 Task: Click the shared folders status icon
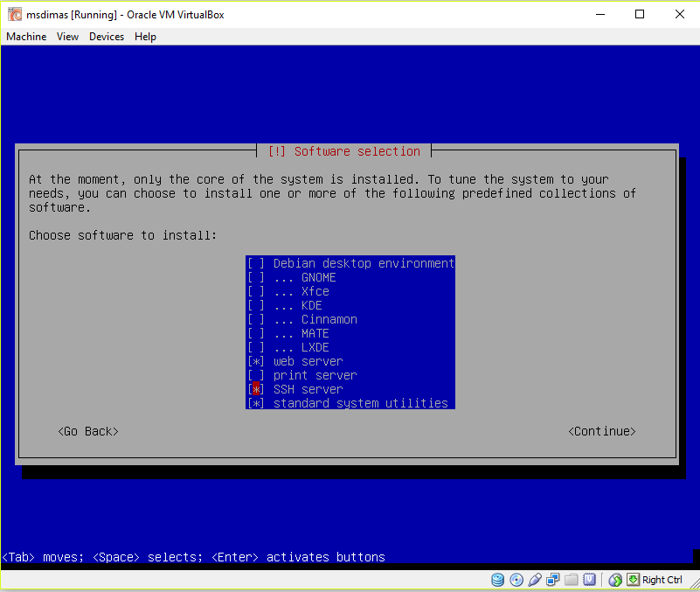[x=571, y=580]
